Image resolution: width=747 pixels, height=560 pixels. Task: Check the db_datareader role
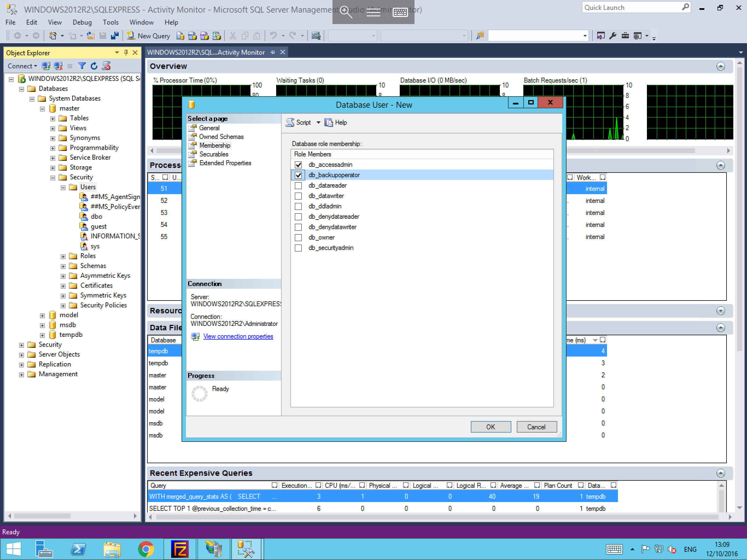pyautogui.click(x=298, y=186)
